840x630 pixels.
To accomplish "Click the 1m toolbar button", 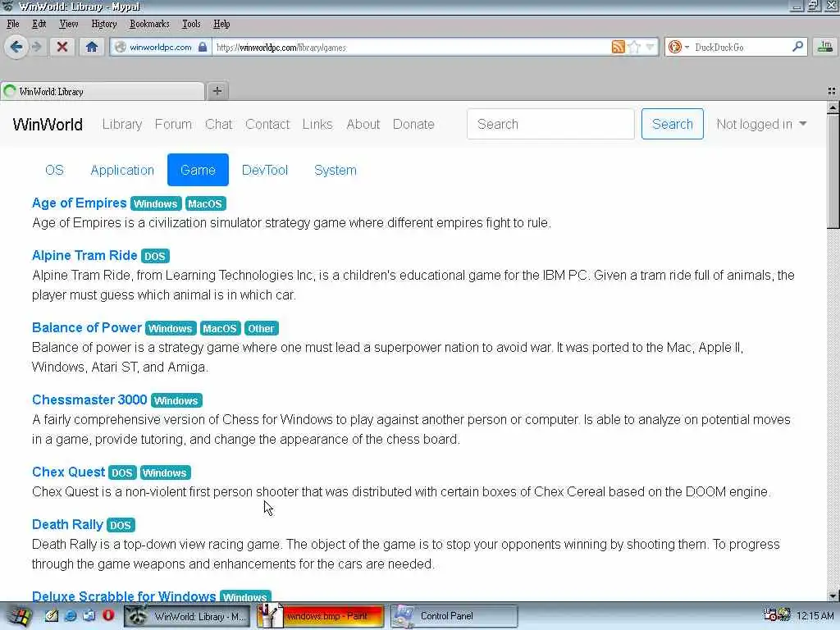I will click(825, 47).
